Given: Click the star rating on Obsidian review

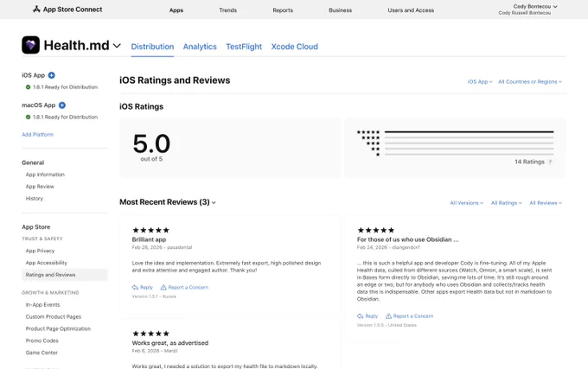Looking at the screenshot, I should pos(376,230).
